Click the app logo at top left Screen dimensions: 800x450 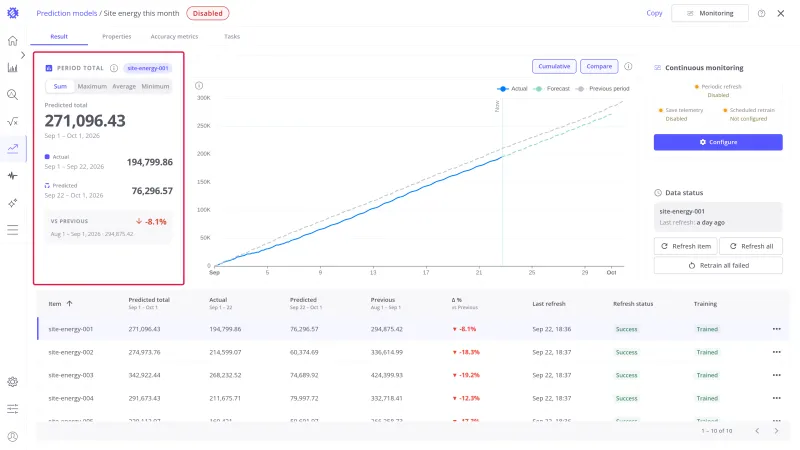click(x=13, y=13)
